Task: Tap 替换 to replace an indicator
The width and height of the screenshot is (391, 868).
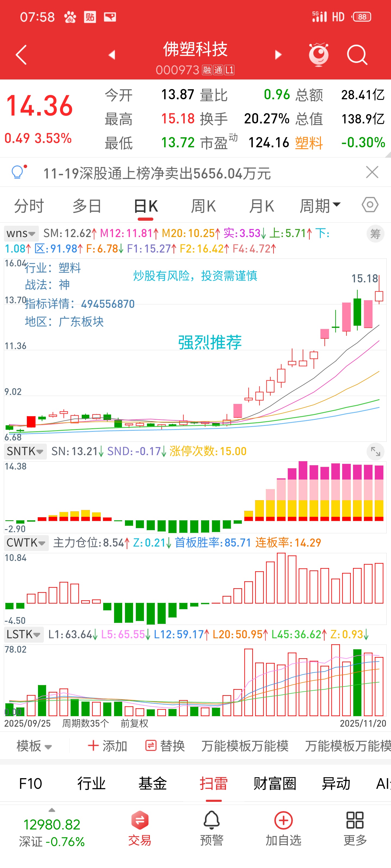Action: tap(165, 746)
